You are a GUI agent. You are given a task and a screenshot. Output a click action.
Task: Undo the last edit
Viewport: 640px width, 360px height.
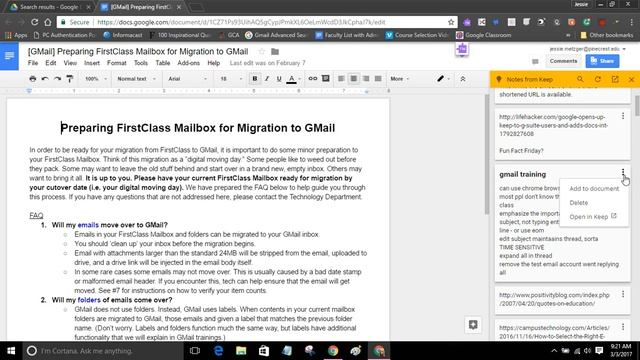click(x=45, y=79)
